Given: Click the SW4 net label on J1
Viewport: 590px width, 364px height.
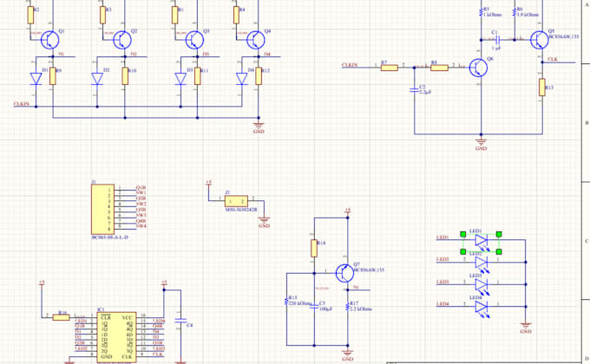Looking at the screenshot, I should click(141, 225).
